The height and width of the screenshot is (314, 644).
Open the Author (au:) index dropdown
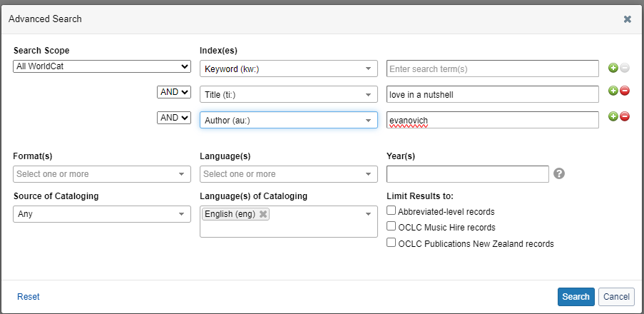(288, 120)
